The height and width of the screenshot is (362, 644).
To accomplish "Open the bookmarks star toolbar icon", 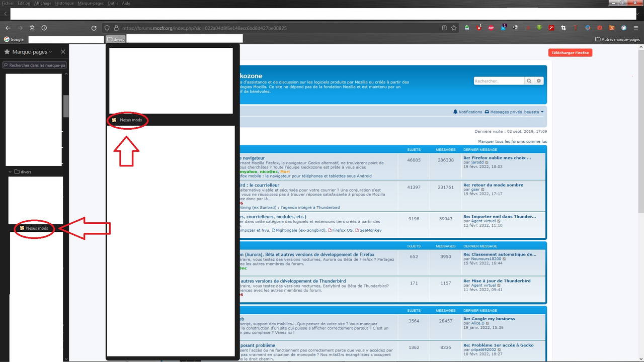I will coord(32,28).
